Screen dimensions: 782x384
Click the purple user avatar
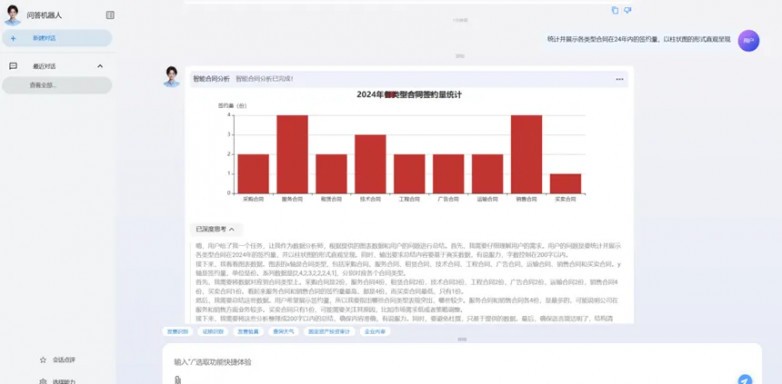(748, 41)
